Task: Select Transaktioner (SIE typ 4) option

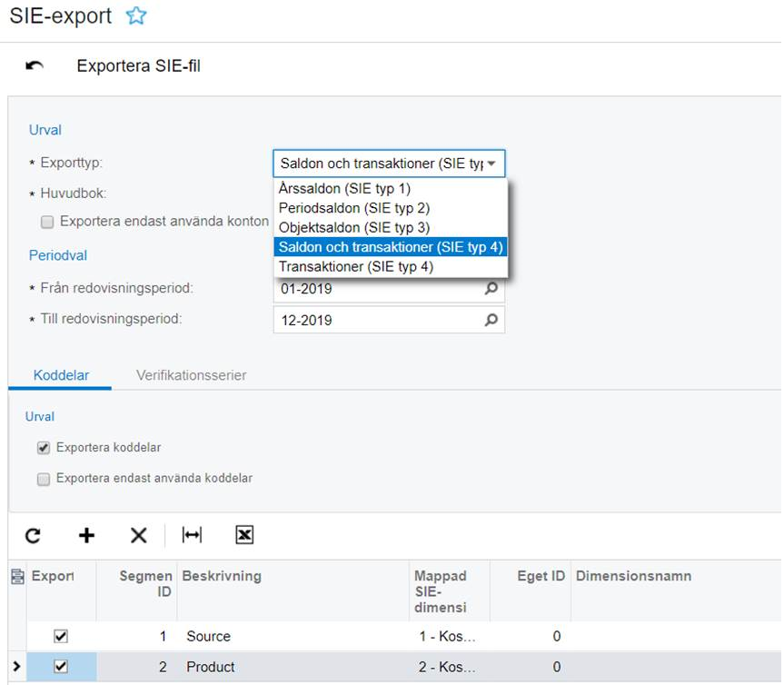Action: pyautogui.click(x=356, y=267)
